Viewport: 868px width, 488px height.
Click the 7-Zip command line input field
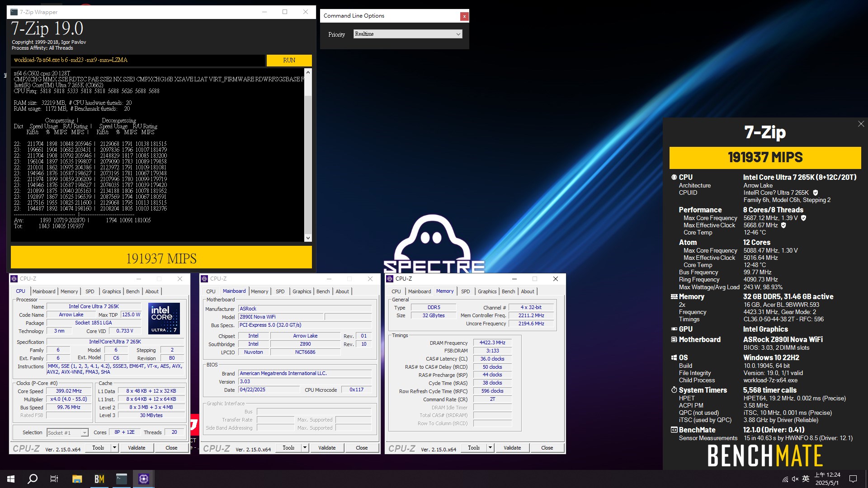click(x=138, y=61)
